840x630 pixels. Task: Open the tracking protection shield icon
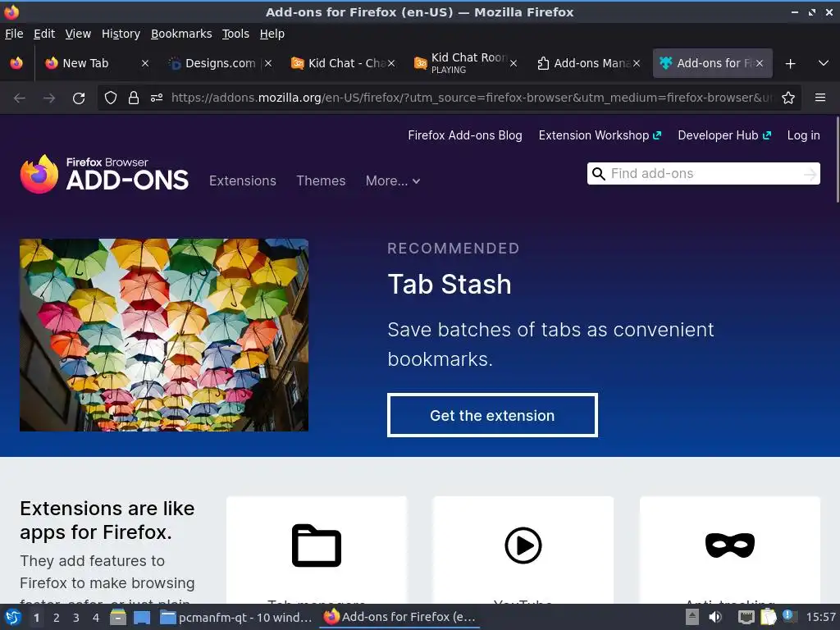pos(111,98)
